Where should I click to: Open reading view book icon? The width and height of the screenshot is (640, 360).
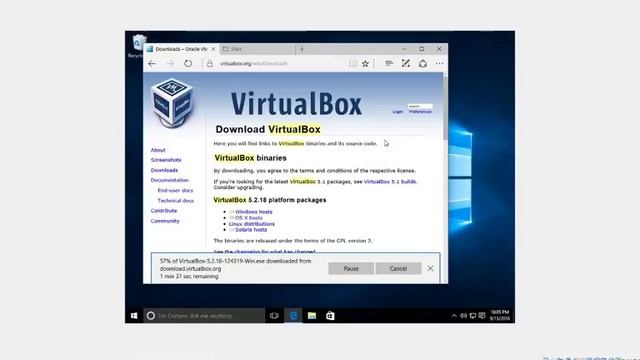coord(353,64)
